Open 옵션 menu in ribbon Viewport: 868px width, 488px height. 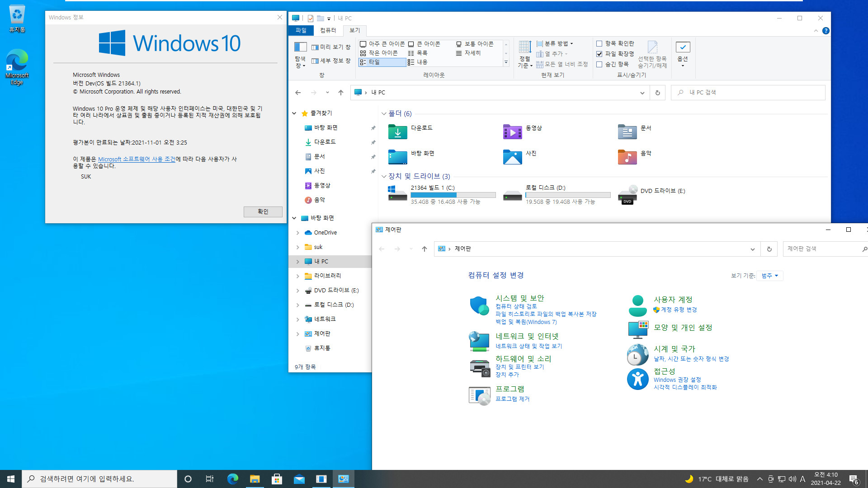(683, 55)
